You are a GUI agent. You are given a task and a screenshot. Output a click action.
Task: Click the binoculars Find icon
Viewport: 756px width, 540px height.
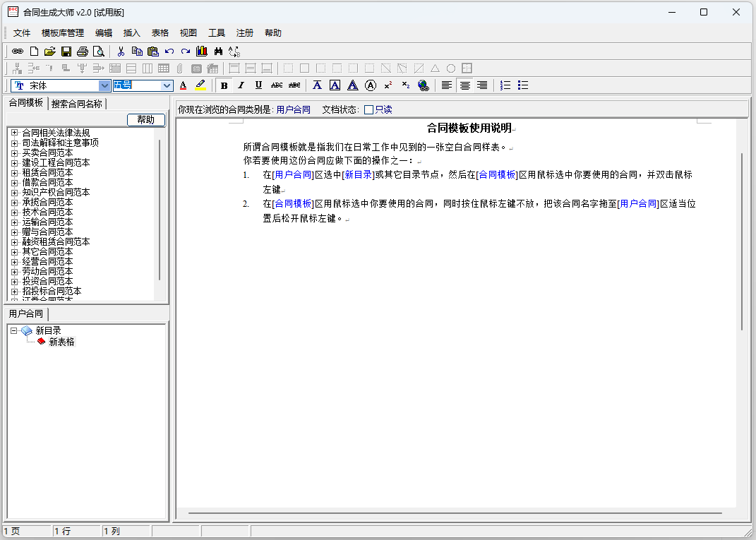[x=218, y=52]
